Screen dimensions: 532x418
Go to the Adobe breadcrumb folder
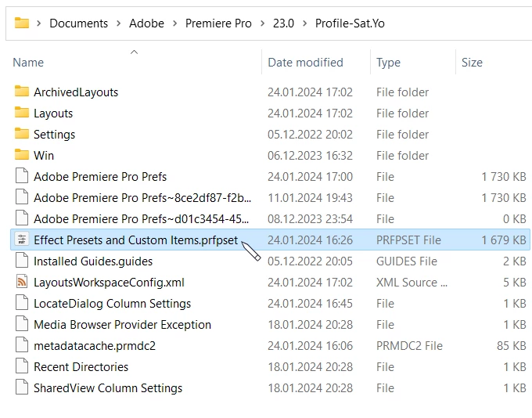(x=146, y=23)
